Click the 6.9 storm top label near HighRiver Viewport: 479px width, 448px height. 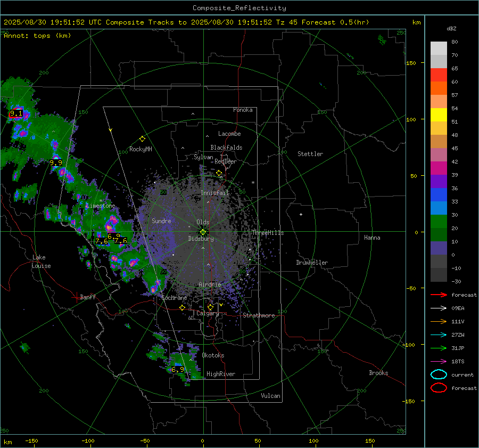tap(177, 369)
